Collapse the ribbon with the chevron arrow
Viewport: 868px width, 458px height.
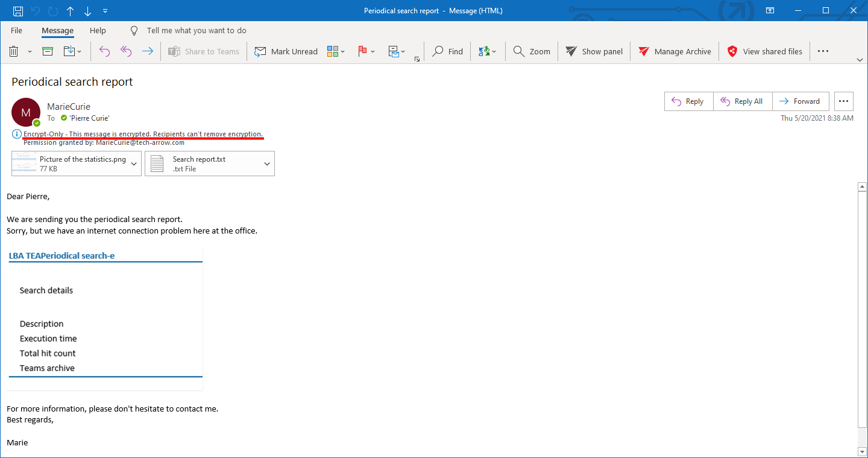tap(860, 60)
